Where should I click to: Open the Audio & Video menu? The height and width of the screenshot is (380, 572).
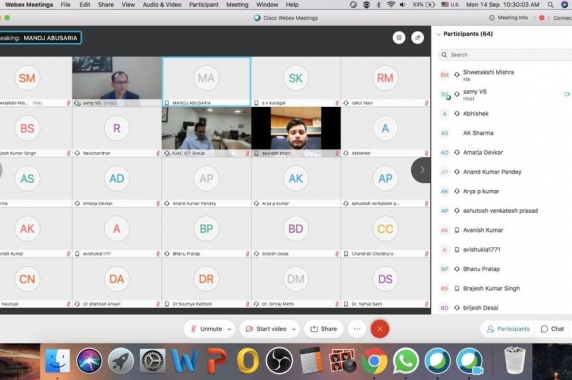(x=162, y=5)
